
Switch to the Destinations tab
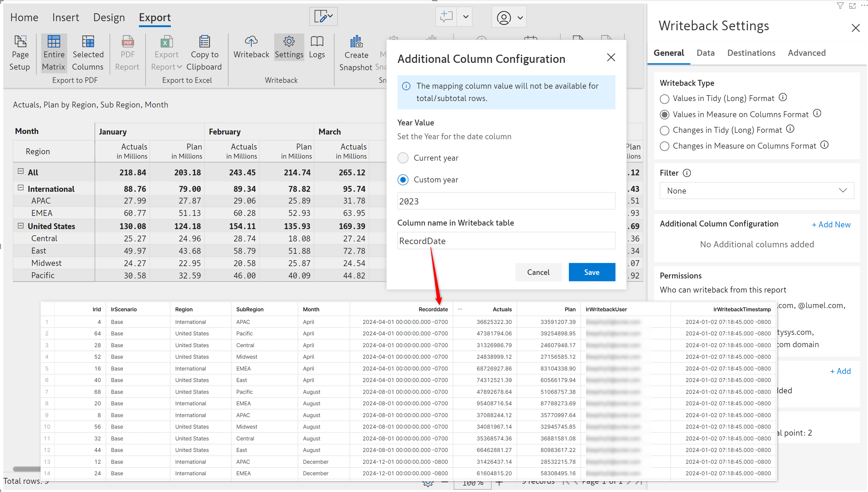click(751, 53)
